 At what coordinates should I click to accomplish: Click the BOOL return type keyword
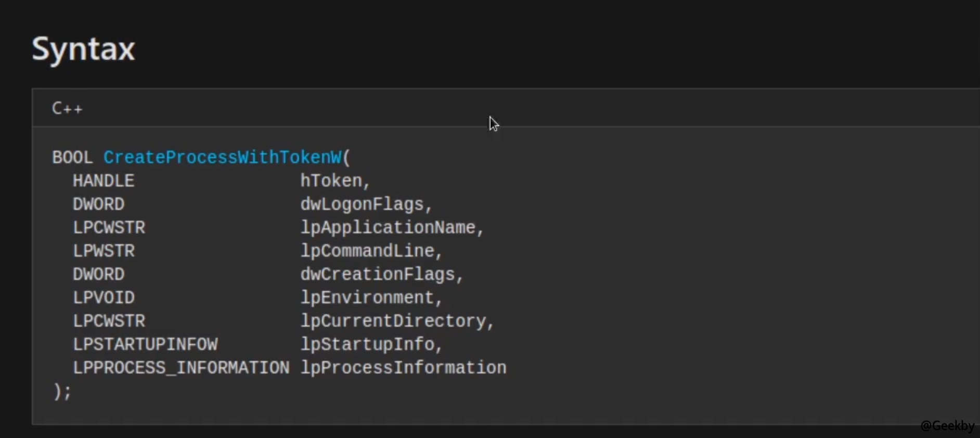(x=72, y=157)
